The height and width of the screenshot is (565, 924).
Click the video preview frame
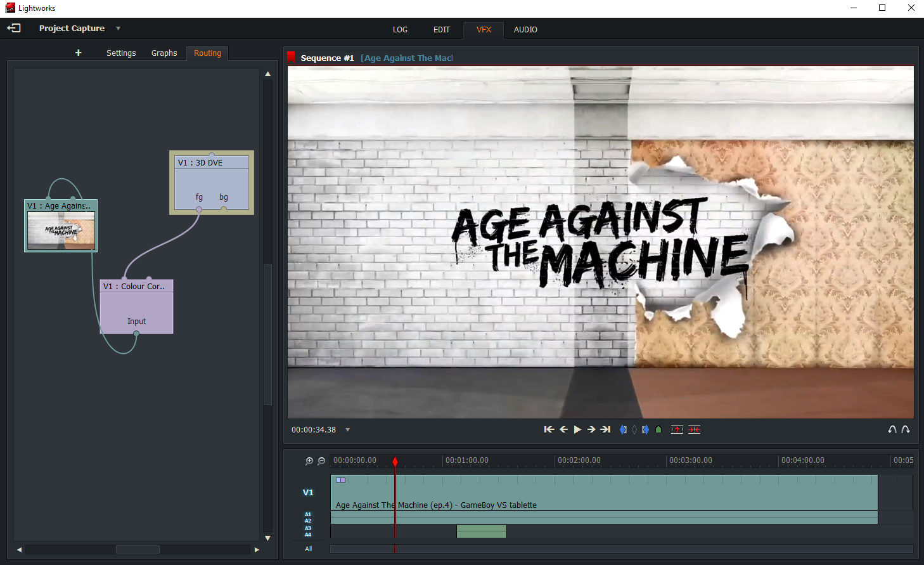pos(601,242)
